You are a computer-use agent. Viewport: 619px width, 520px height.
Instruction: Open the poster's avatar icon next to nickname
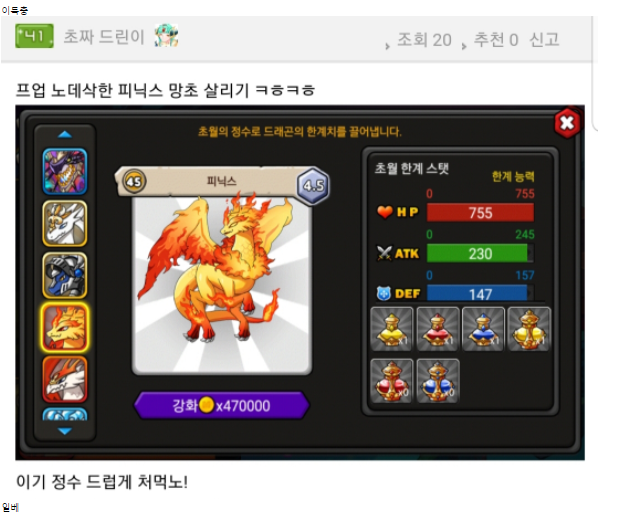click(166, 36)
